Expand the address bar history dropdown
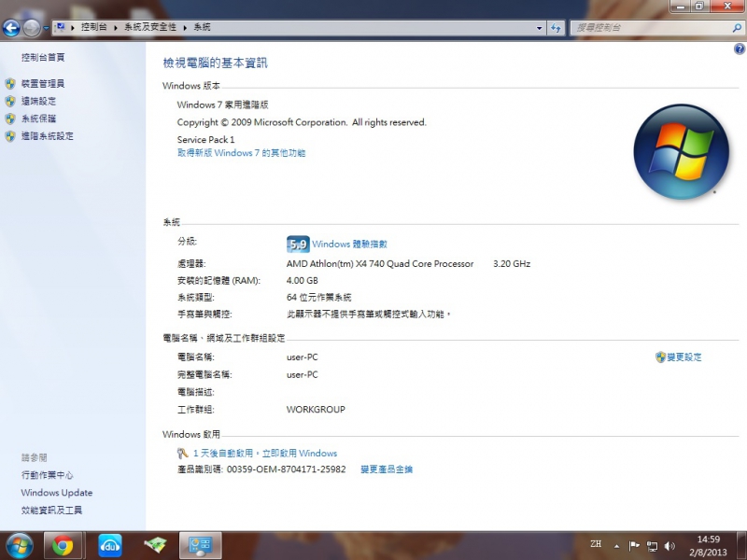 pyautogui.click(x=539, y=28)
